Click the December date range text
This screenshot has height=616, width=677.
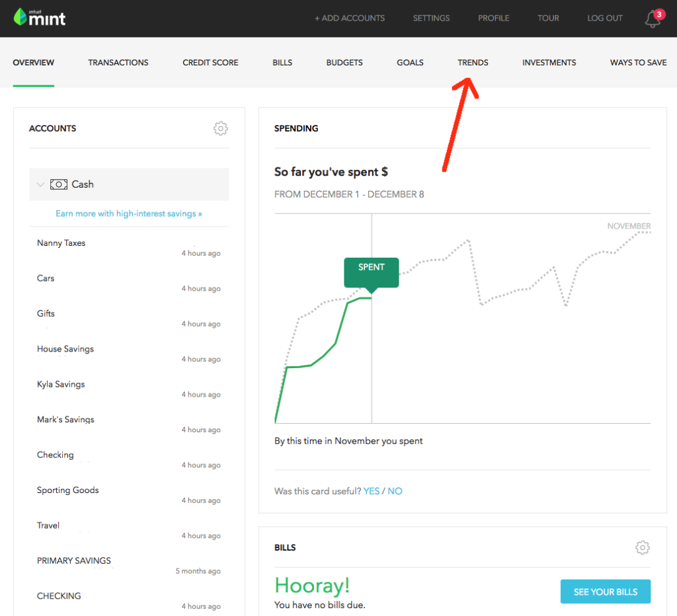[x=349, y=195]
